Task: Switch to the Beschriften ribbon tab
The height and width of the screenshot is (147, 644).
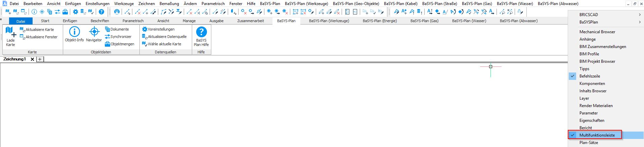Action: point(100,21)
